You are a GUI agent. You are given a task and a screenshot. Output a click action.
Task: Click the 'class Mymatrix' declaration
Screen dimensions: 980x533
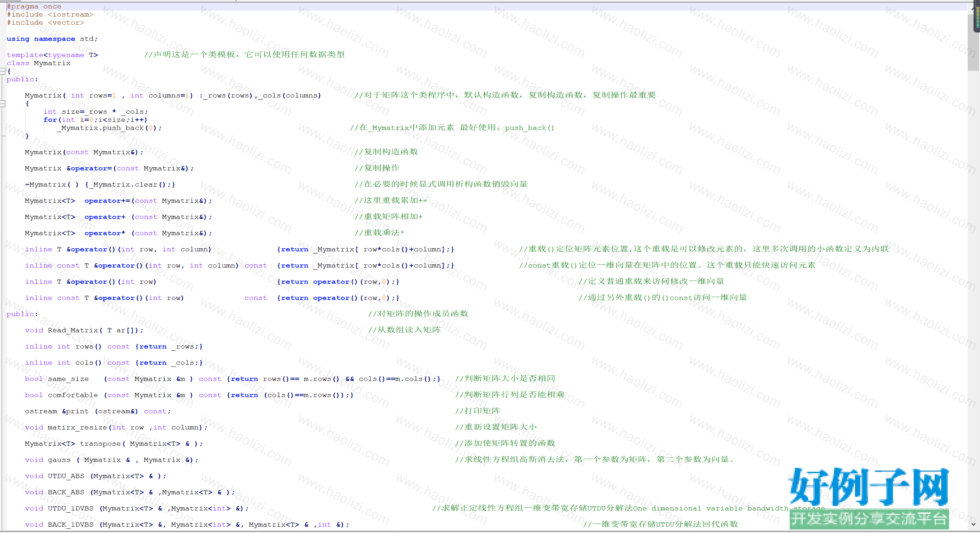tap(39, 63)
